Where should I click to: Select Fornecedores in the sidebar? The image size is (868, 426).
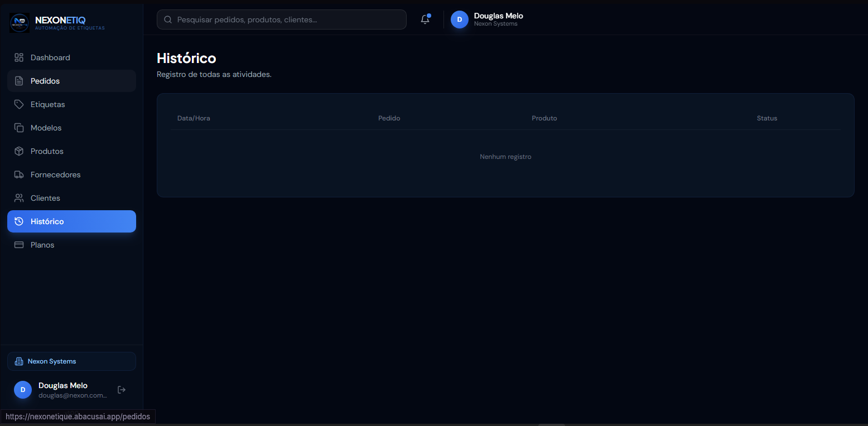[71, 175]
